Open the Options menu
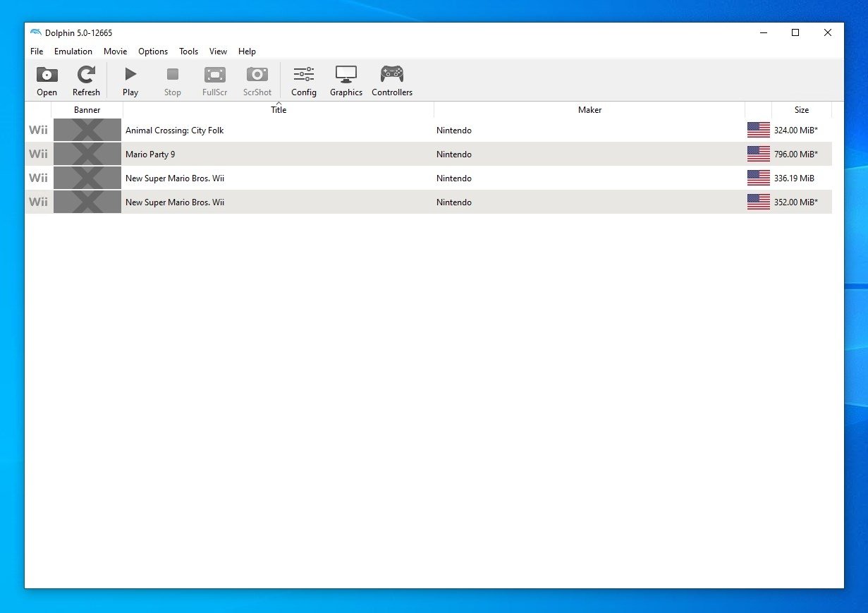868x613 pixels. (x=153, y=51)
